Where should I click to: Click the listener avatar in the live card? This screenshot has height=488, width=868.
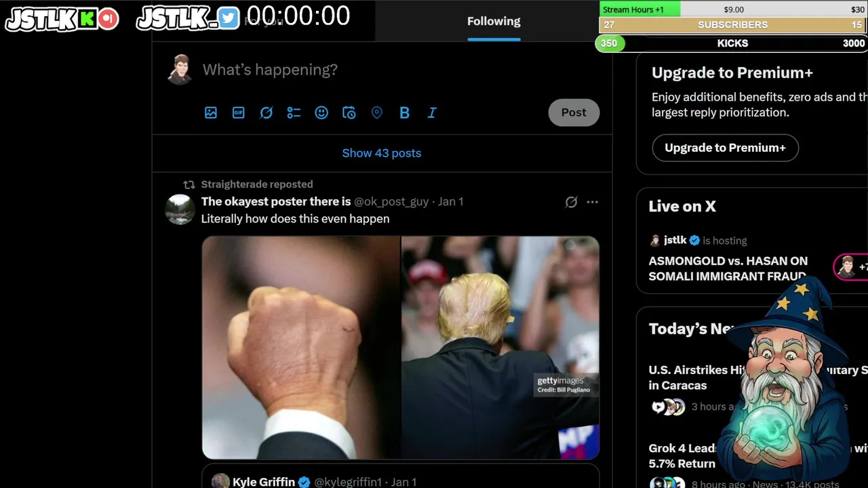point(846,267)
